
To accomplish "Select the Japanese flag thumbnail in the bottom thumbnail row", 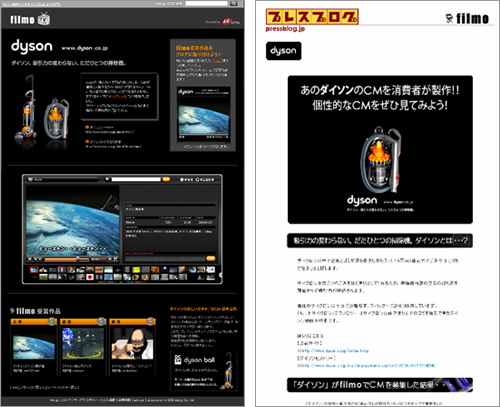I will pos(90,277).
